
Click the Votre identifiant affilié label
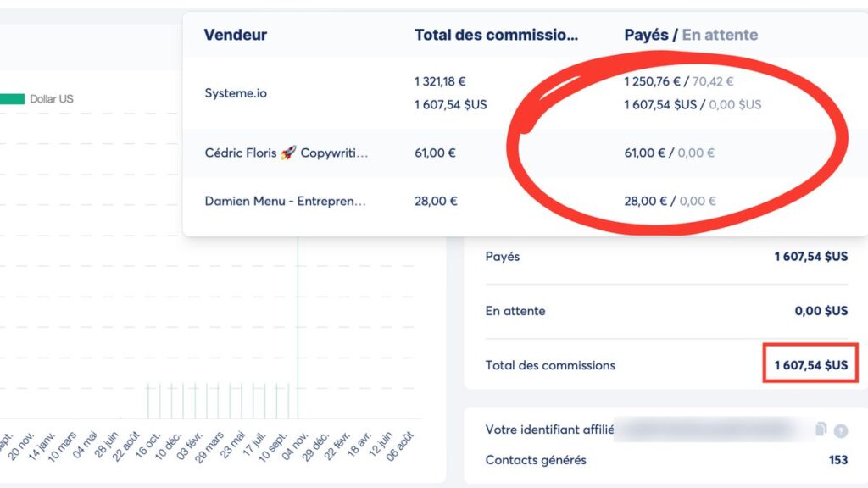[549, 430]
